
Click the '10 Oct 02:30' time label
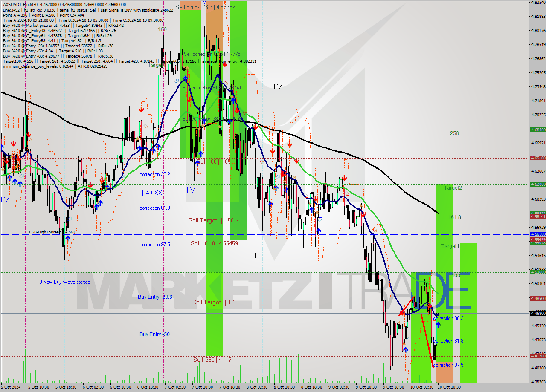click(421, 387)
